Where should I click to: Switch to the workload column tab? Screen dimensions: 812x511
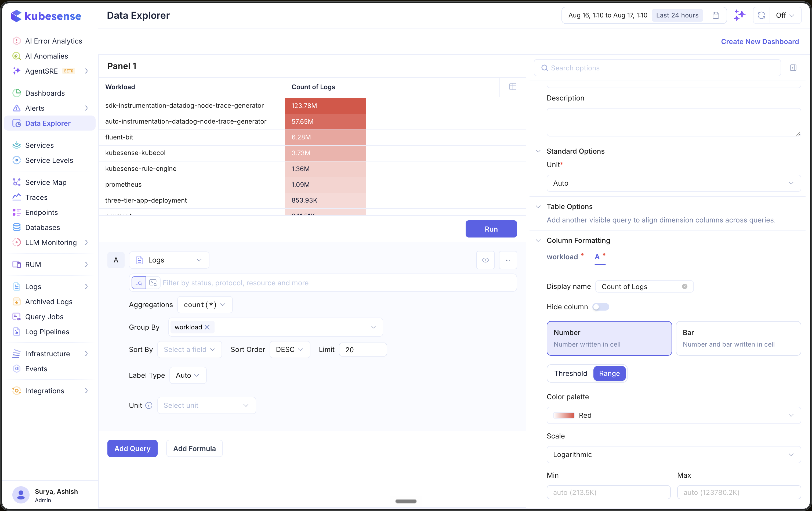coord(562,257)
